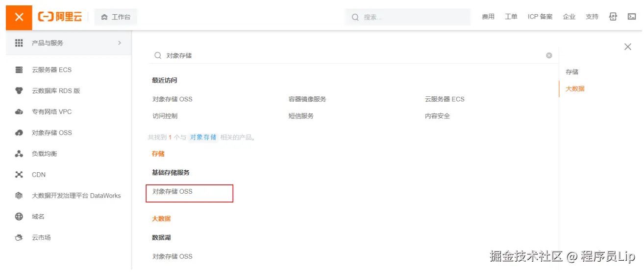The image size is (644, 272).
Task: Click the 最近访问 heading
Action: pos(165,80)
